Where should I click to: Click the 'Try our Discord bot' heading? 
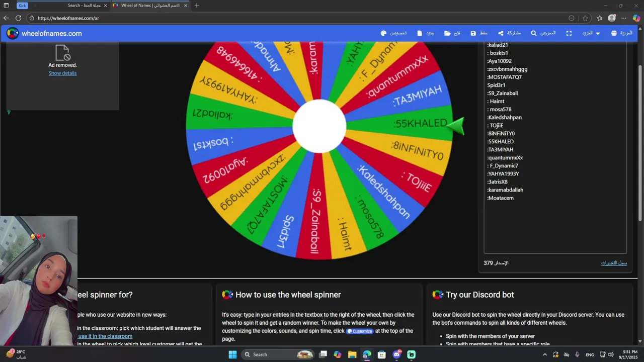coord(479,295)
